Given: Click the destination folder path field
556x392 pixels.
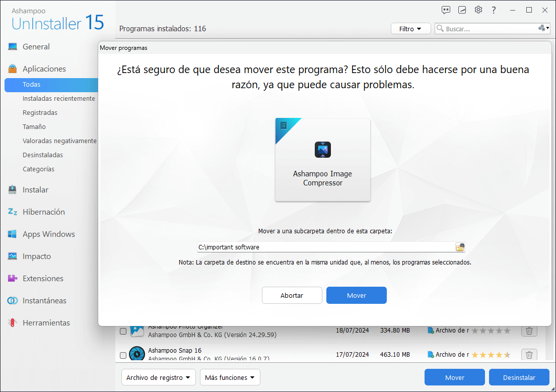Looking at the screenshot, I should (325, 247).
